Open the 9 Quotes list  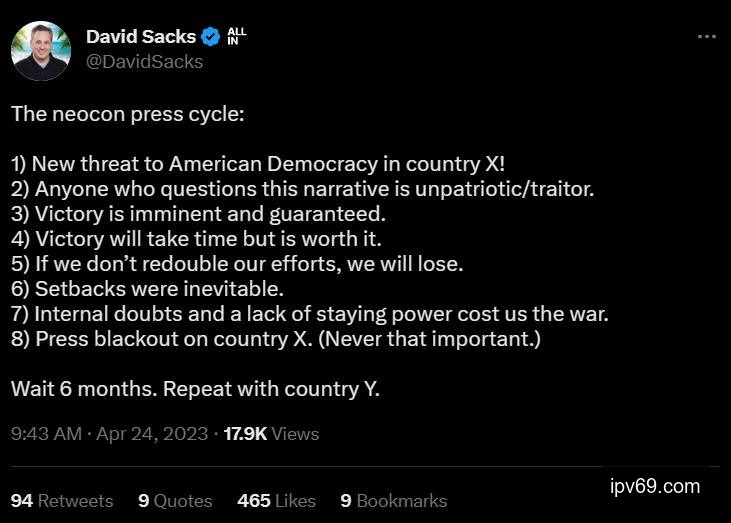pyautogui.click(x=175, y=500)
